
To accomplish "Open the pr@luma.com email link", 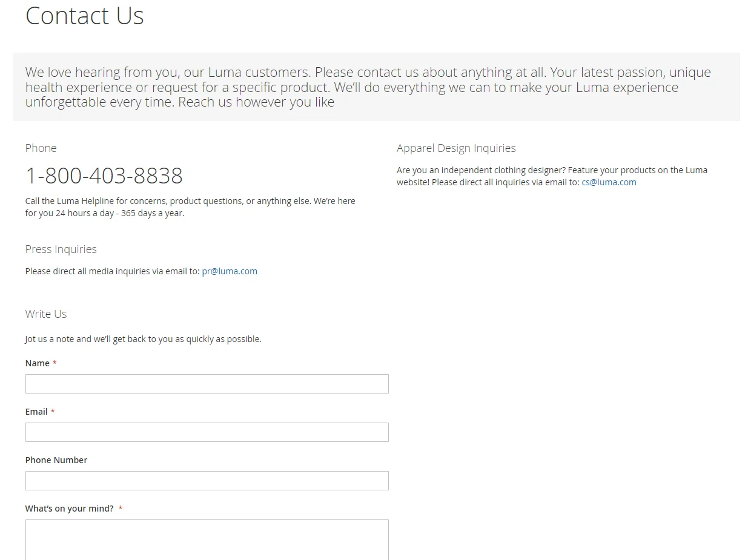I will (x=230, y=271).
